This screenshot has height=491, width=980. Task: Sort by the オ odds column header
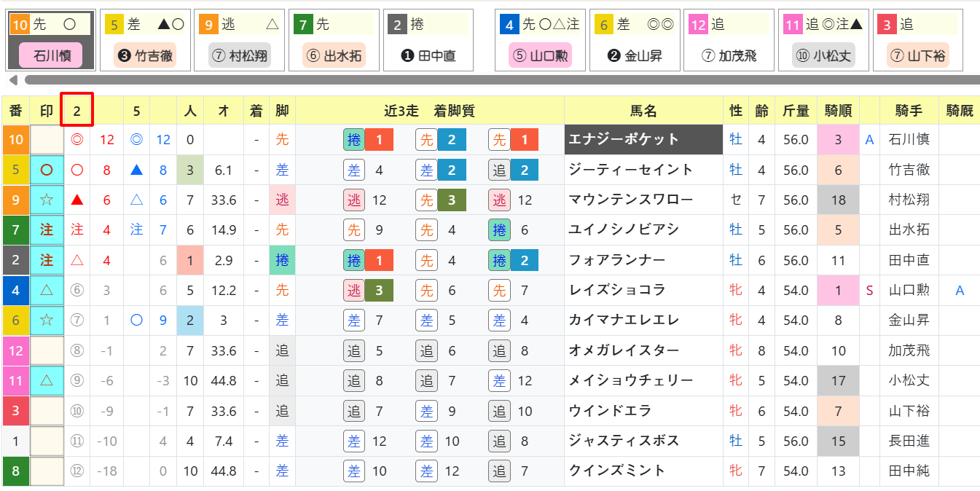[x=223, y=111]
